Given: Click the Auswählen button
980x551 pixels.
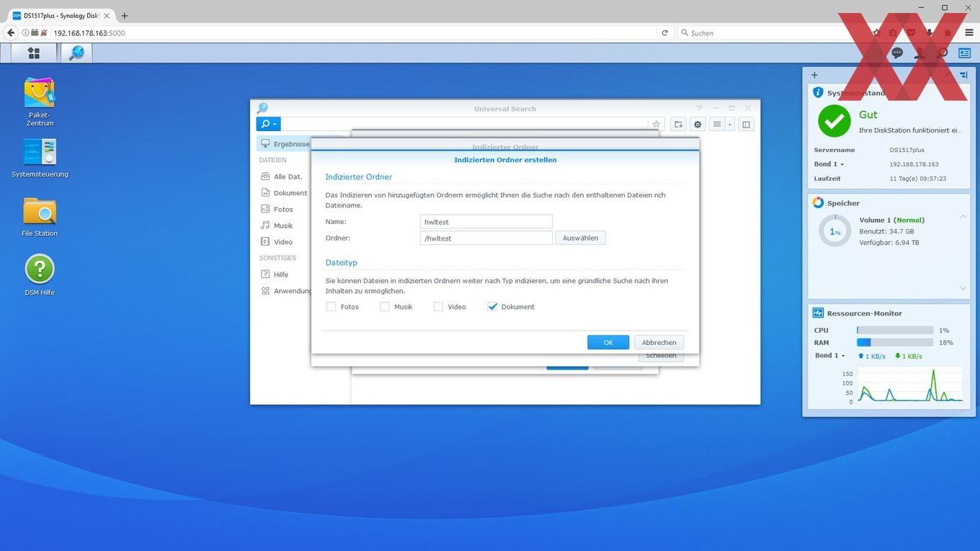Looking at the screenshot, I should tap(580, 238).
